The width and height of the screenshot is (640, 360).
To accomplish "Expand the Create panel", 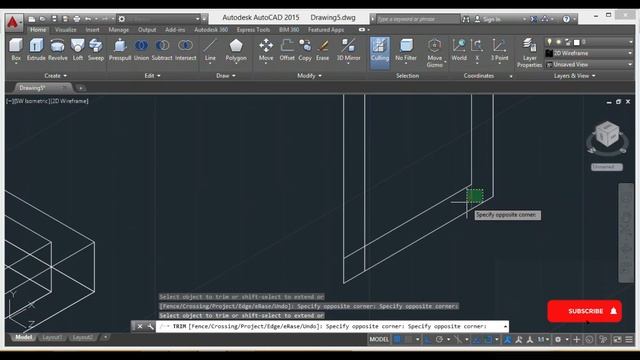I will point(56,76).
